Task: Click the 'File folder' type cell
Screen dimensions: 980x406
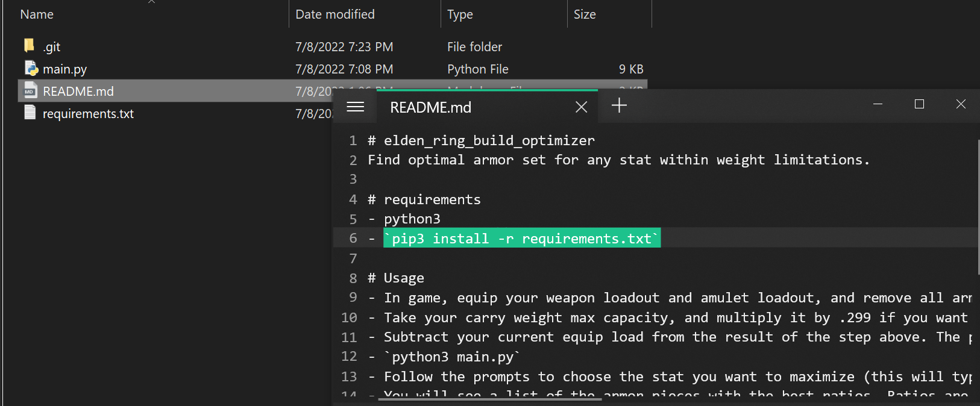Action: point(474,47)
